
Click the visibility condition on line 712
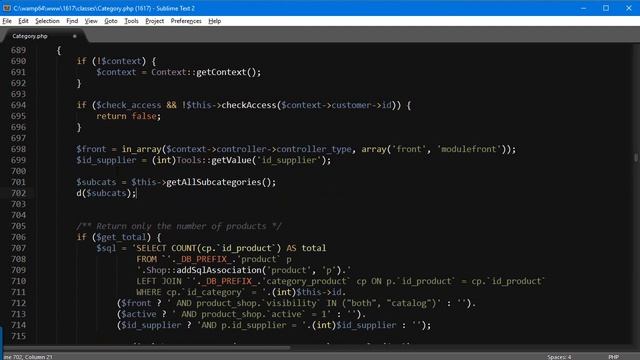click(296, 303)
